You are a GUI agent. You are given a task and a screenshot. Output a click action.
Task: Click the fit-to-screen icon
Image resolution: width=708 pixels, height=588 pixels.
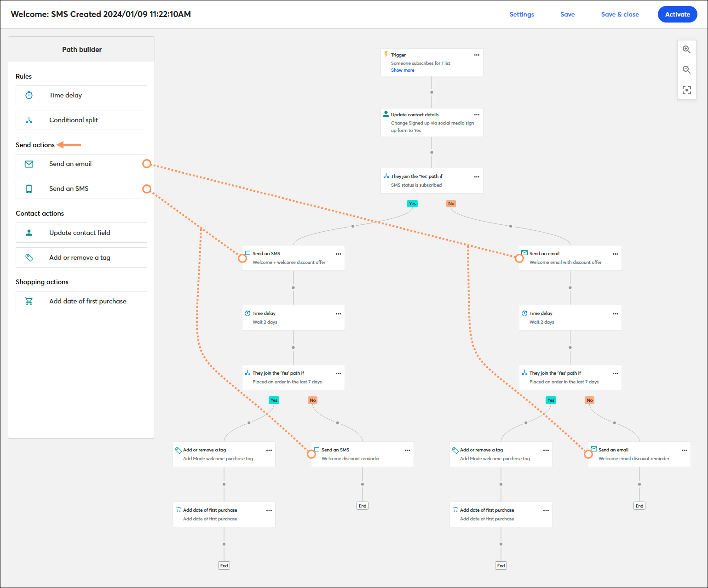686,90
